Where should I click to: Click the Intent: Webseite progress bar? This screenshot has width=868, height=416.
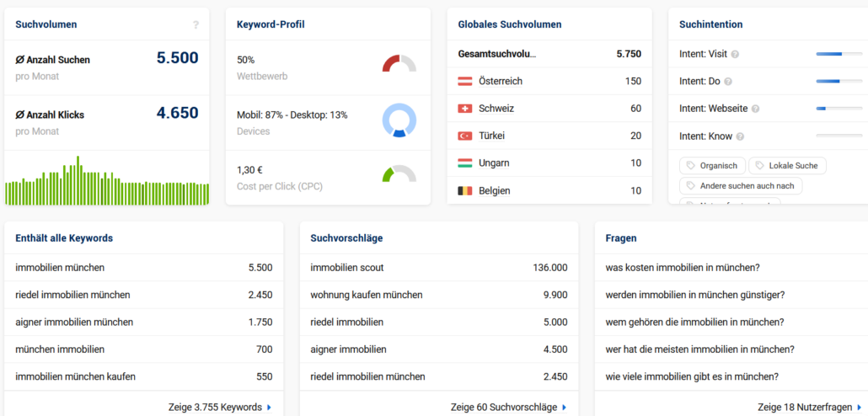(839, 109)
